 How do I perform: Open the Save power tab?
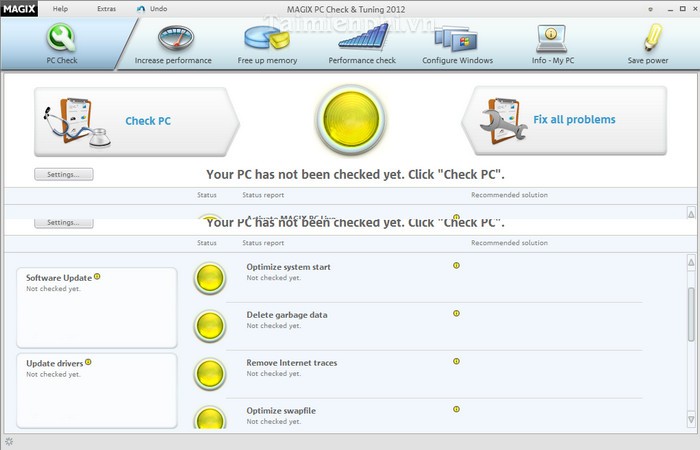point(648,44)
